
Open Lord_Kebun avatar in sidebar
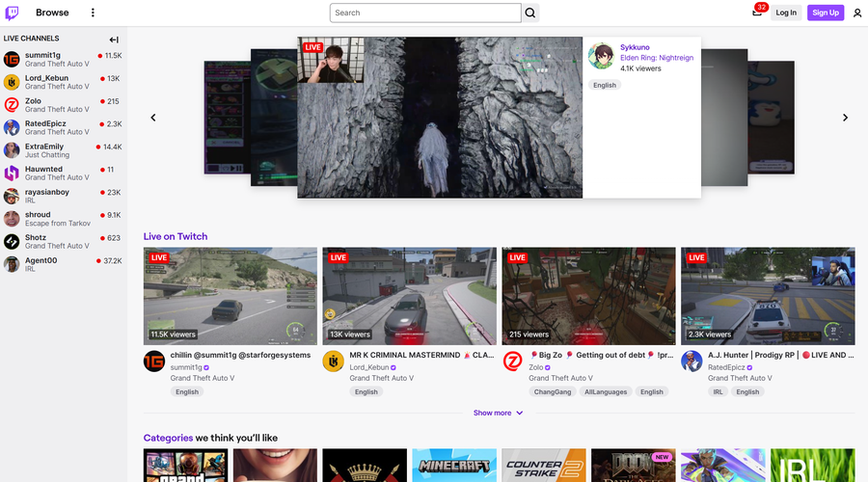pyautogui.click(x=12, y=82)
